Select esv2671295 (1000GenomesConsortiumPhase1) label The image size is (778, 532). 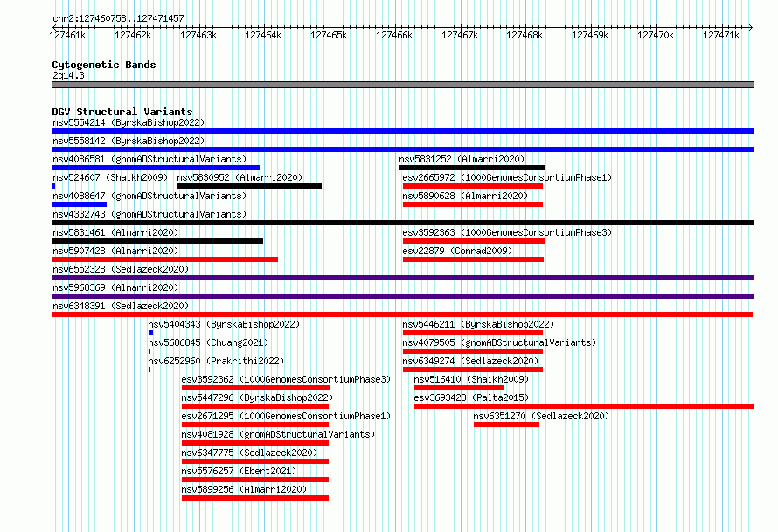click(286, 416)
